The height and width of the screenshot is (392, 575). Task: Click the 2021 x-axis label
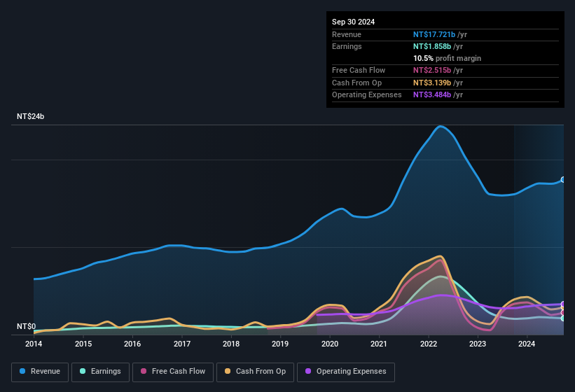[x=379, y=344]
